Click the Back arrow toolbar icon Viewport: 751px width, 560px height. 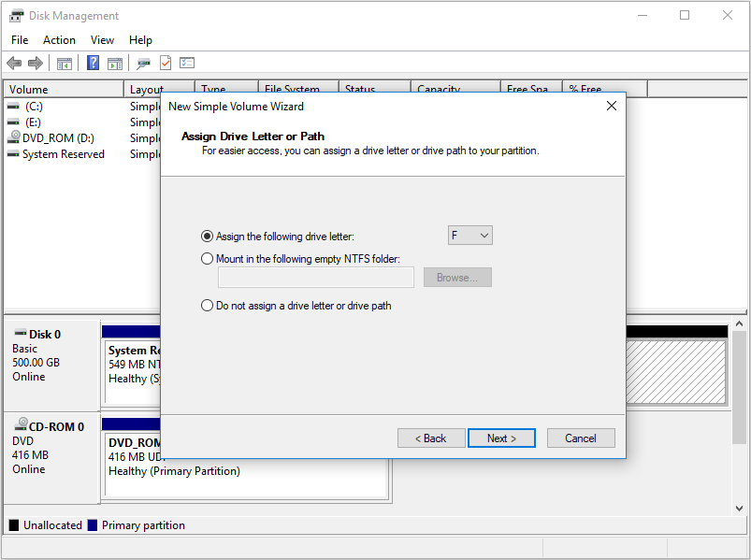click(14, 63)
